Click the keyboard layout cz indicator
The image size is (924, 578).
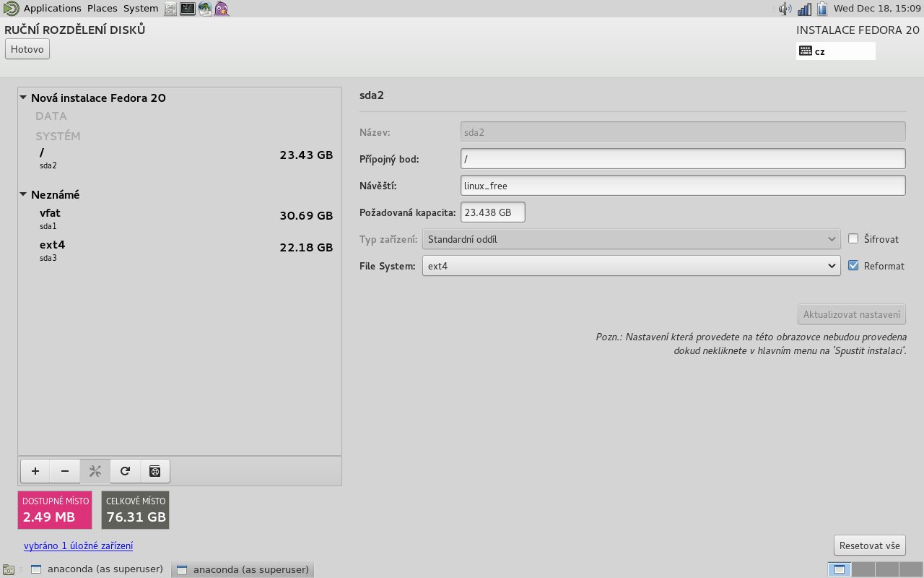coord(835,51)
